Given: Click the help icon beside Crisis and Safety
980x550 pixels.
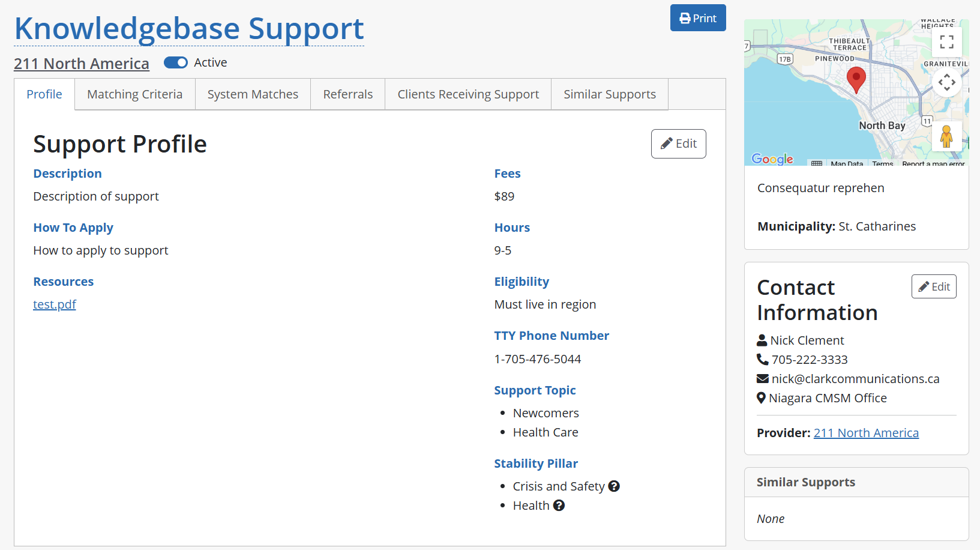Looking at the screenshot, I should (x=613, y=486).
